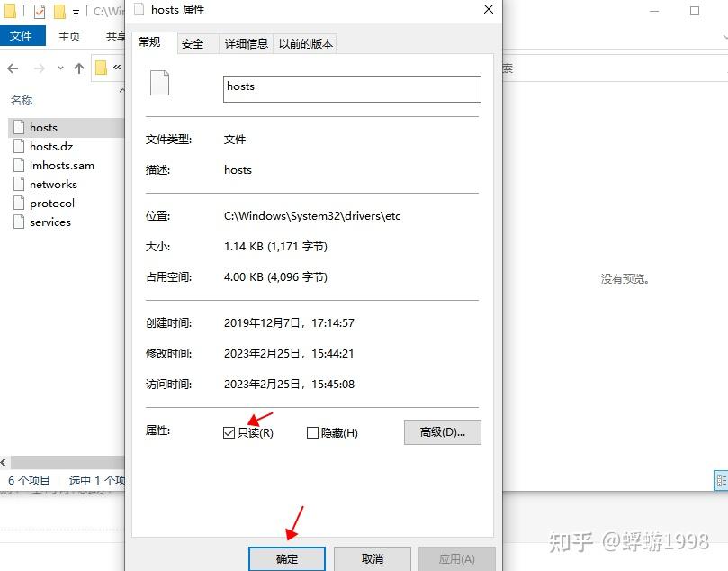Open the 文件 menu in Explorer
The width and height of the screenshot is (728, 571).
[21, 36]
